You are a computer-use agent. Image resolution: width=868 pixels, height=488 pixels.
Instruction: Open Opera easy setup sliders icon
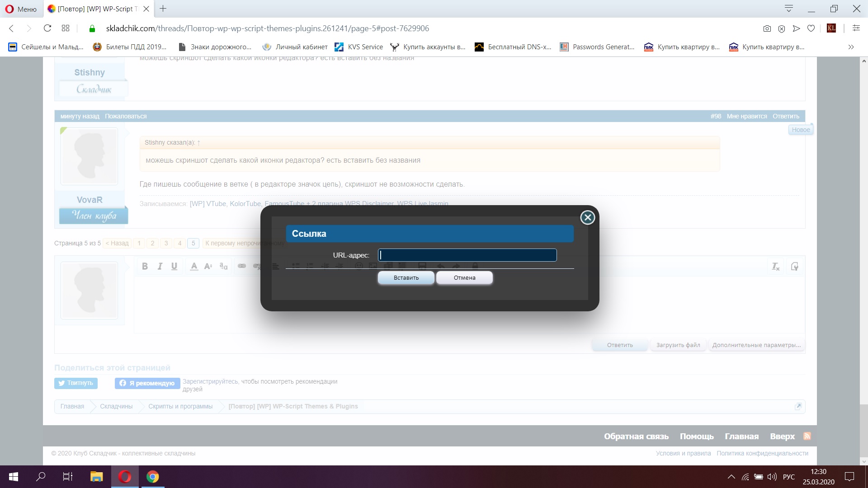pos(856,28)
